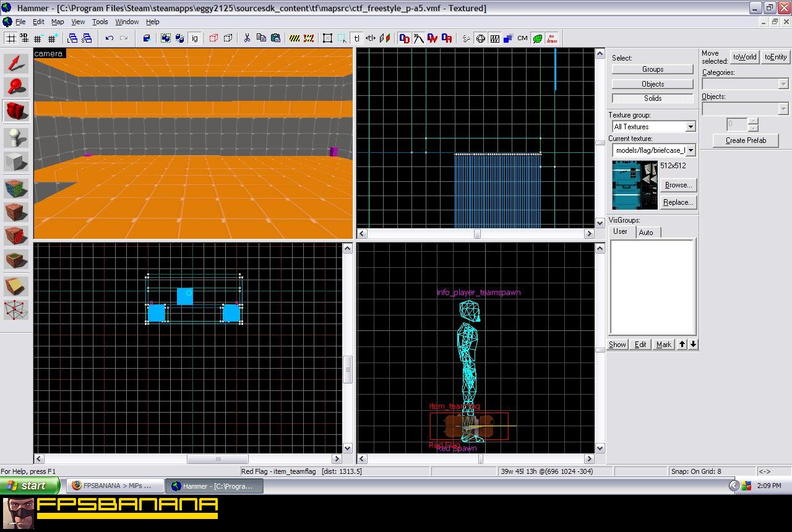
Task: Click the Replace... texture button
Action: (x=679, y=202)
